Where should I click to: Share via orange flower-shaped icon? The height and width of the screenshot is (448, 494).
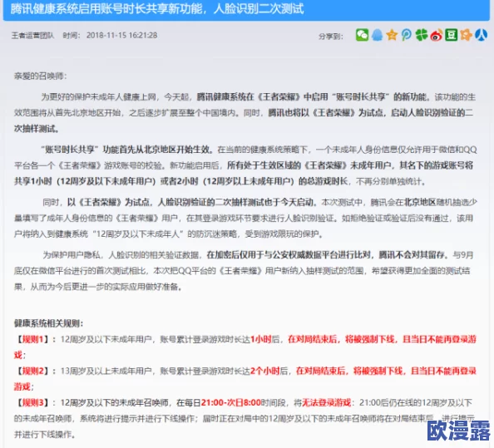coord(466,35)
